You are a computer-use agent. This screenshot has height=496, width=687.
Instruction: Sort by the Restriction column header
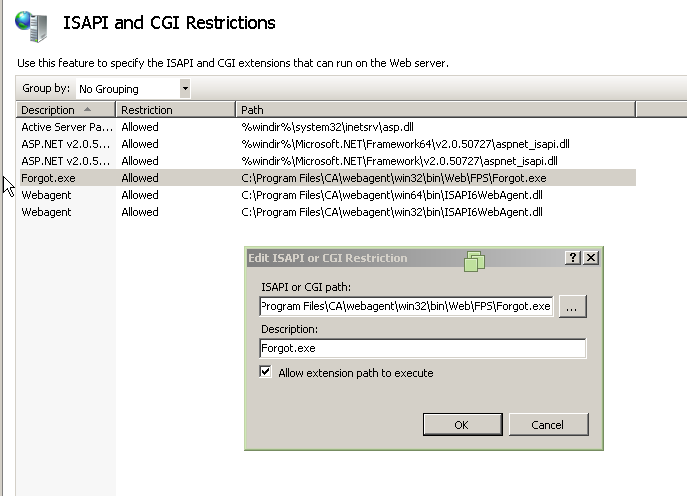click(x=175, y=110)
